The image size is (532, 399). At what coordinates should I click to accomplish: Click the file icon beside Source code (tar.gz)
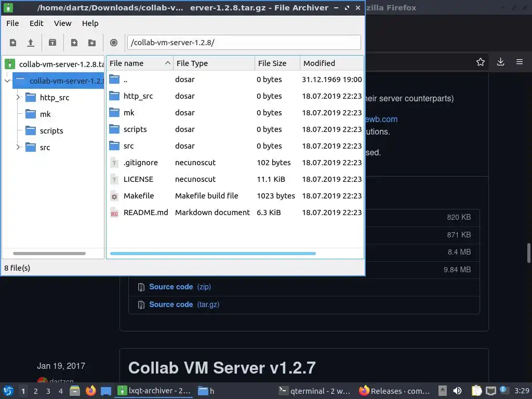(141, 305)
